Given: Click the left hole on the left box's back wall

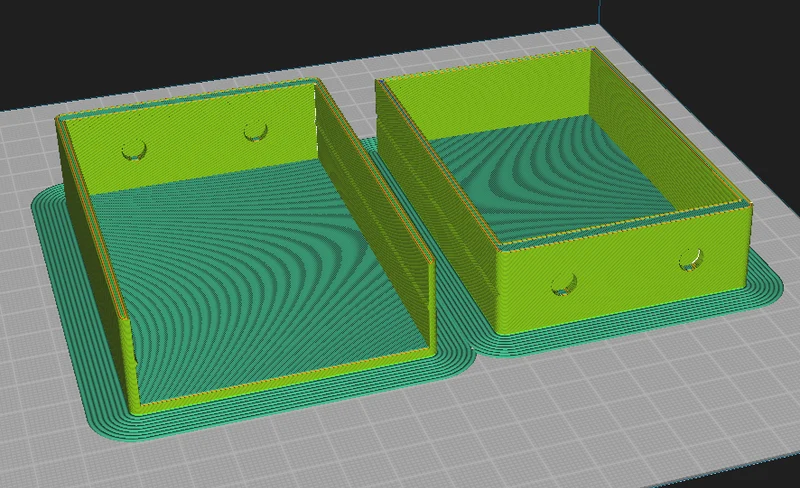Looking at the screenshot, I should coord(135,150).
